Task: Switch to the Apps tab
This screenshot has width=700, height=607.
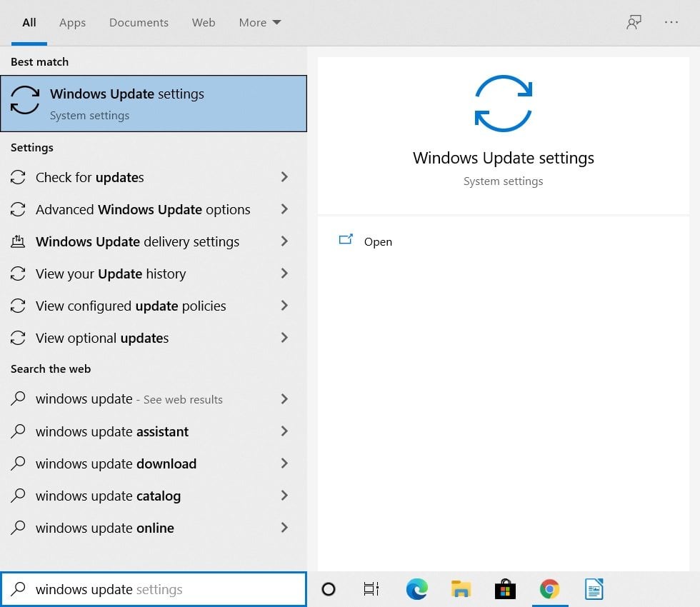Action: (x=72, y=22)
